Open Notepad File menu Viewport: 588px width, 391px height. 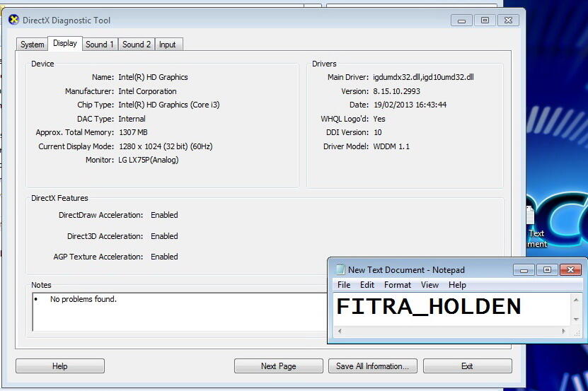point(343,285)
